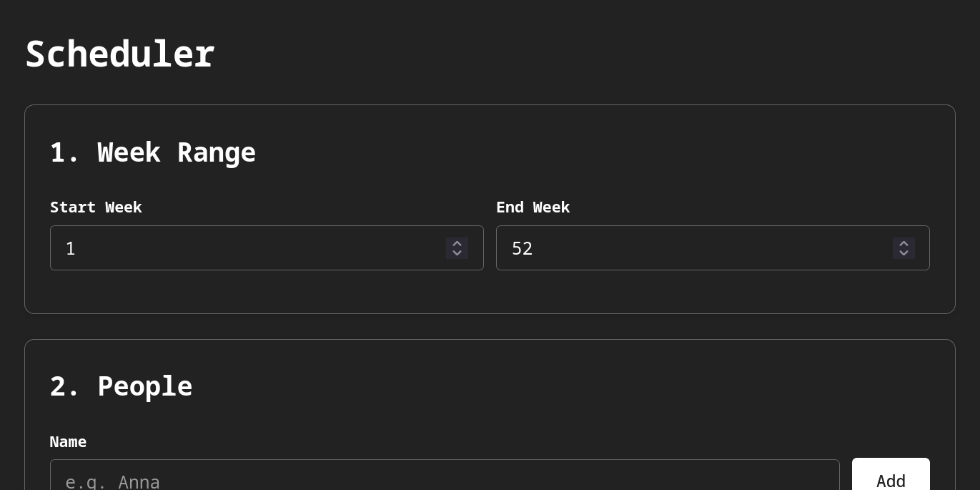Increase Start Week using the up arrow
Screen dimensions: 980x490
(457, 243)
